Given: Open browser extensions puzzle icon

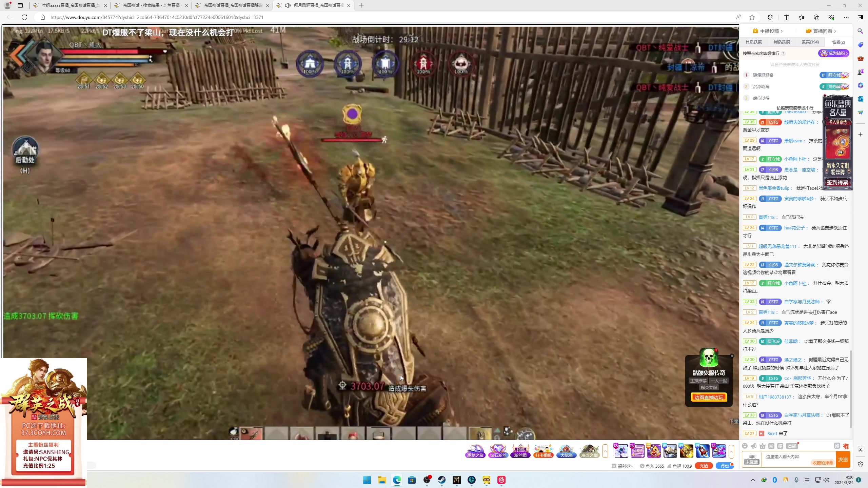Looking at the screenshot, I should pos(770,17).
